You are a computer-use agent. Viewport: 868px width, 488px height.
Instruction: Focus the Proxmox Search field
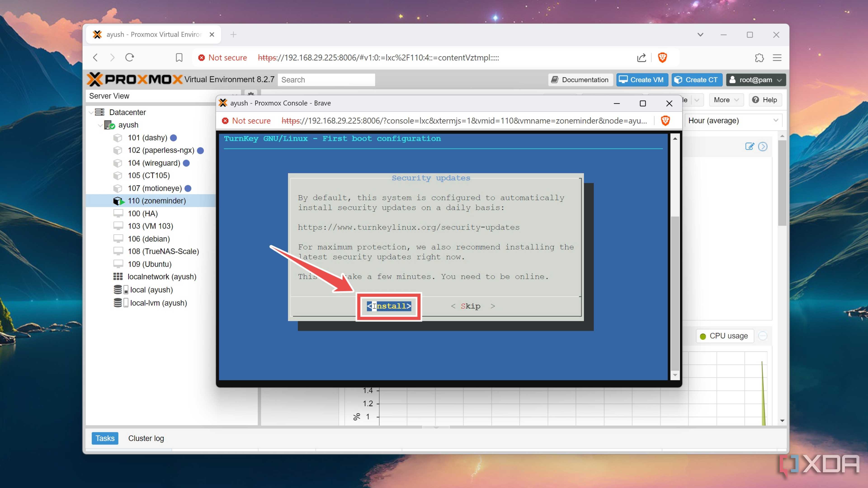326,80
